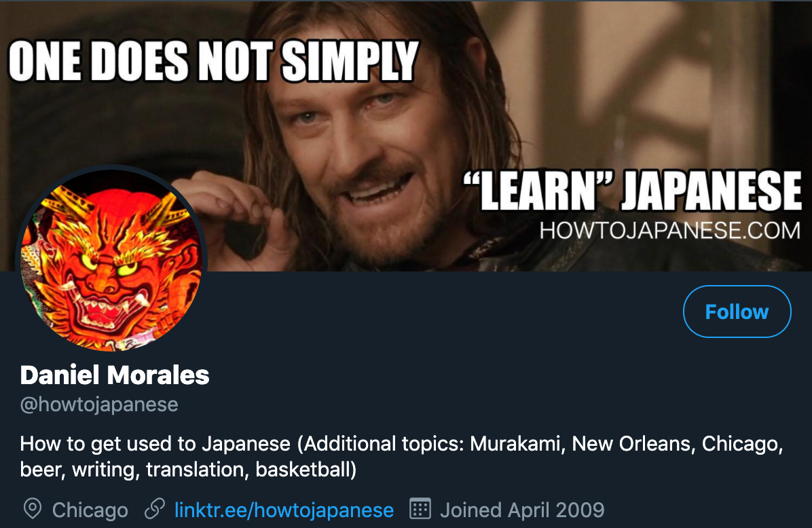Click the @howtojapanese handle

point(99,404)
